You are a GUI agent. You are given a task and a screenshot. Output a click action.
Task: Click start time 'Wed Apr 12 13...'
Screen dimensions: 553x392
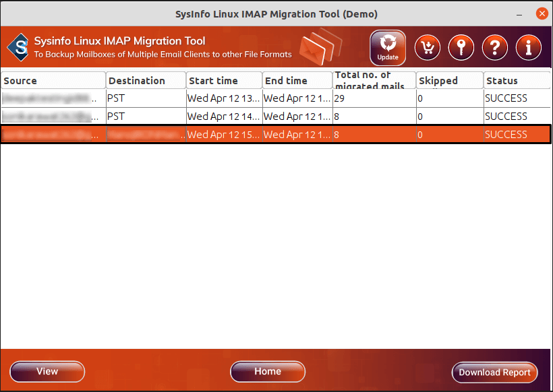(225, 98)
